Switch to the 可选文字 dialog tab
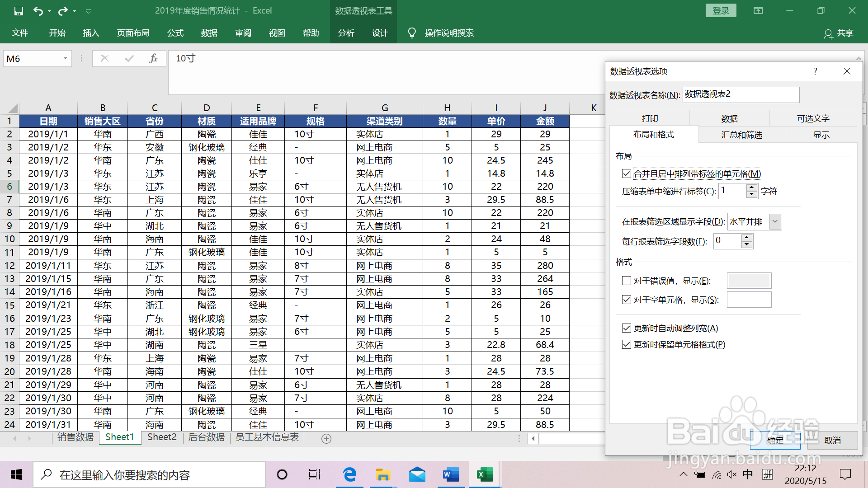The image size is (868, 488). [813, 118]
